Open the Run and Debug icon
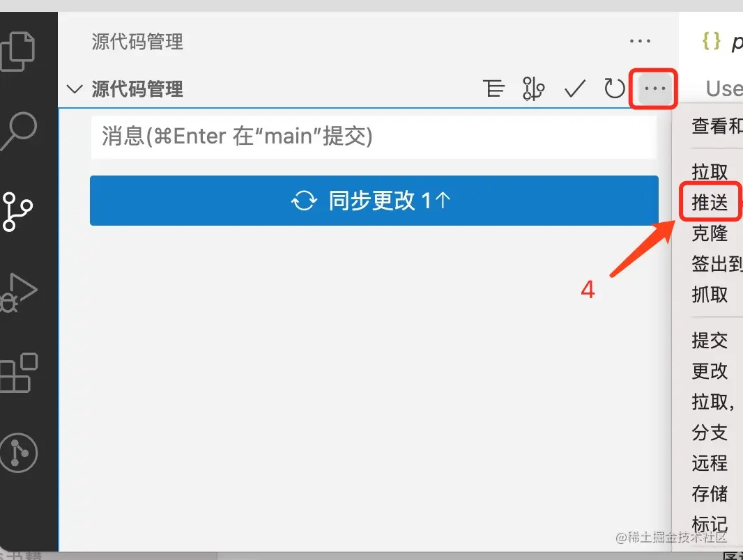 point(18,293)
